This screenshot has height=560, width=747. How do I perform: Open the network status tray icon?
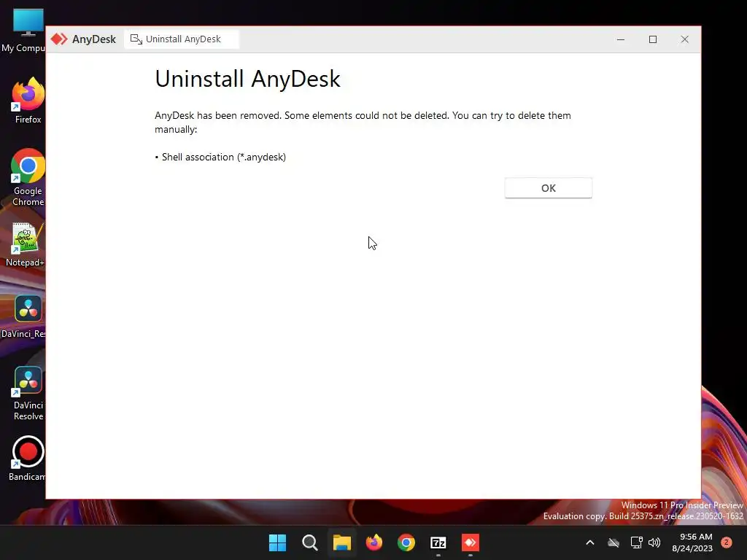tap(636, 542)
